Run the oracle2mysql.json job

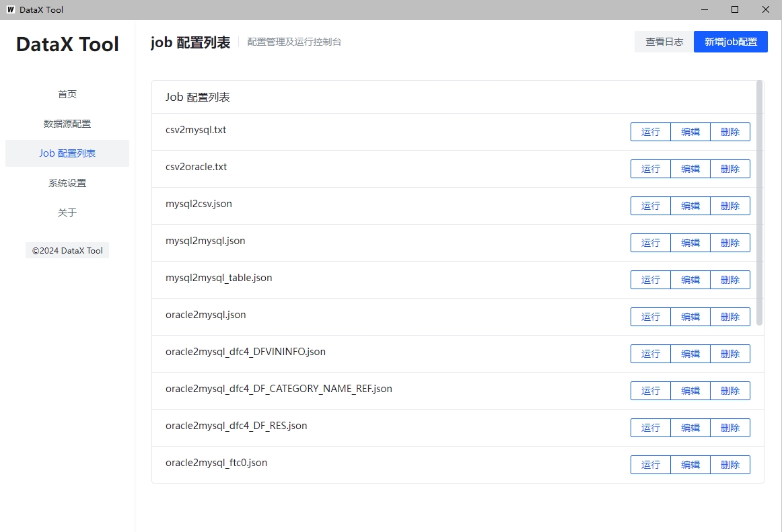click(x=650, y=317)
